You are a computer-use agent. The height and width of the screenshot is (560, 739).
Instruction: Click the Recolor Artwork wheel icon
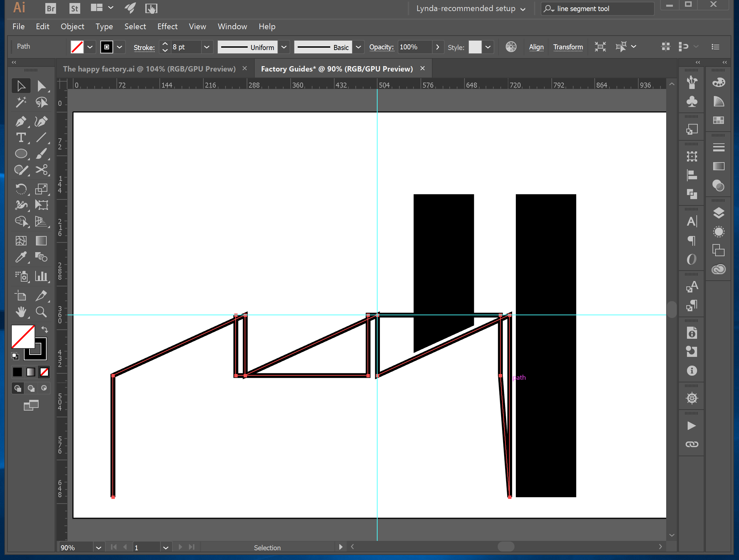pyautogui.click(x=511, y=47)
